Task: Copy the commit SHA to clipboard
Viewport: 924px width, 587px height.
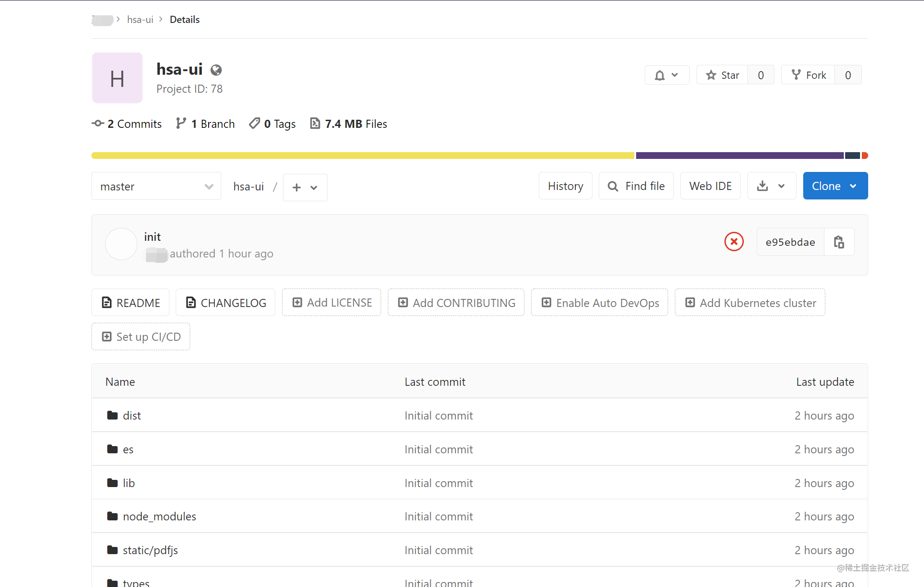Action: click(x=839, y=242)
